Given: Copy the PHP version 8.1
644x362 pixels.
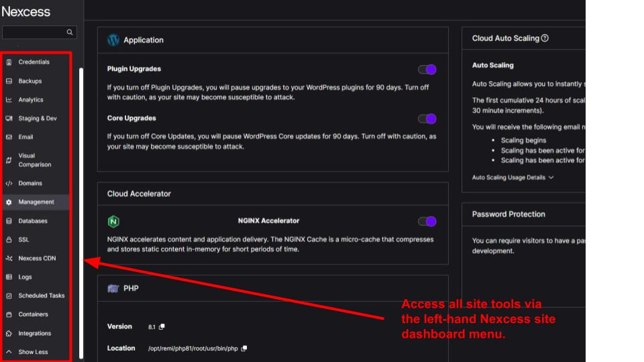Looking at the screenshot, I should coord(162,326).
